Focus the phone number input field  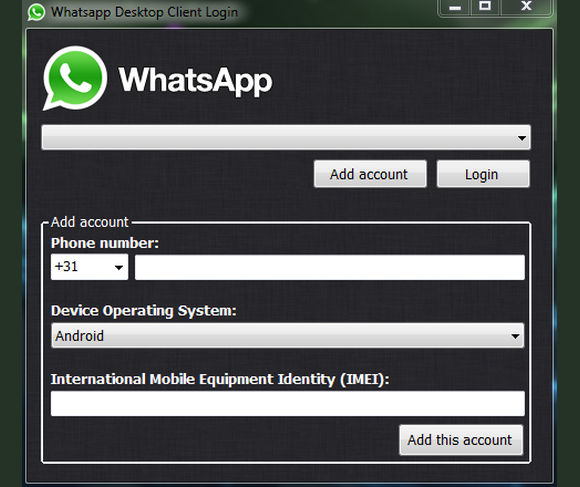(330, 267)
